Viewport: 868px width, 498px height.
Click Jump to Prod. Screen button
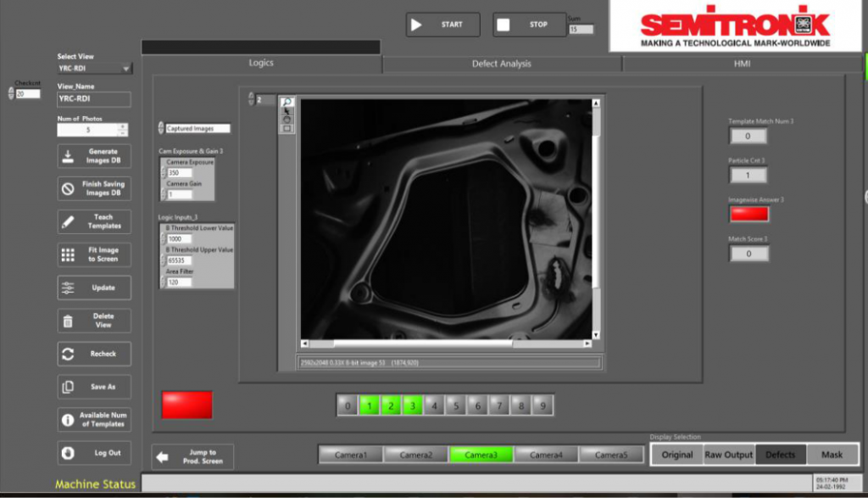coord(192,456)
